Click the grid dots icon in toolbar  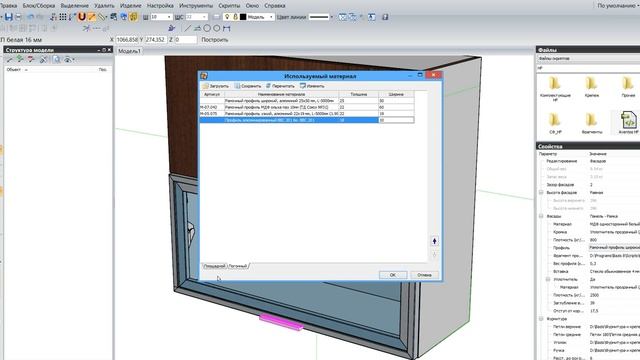[63, 17]
